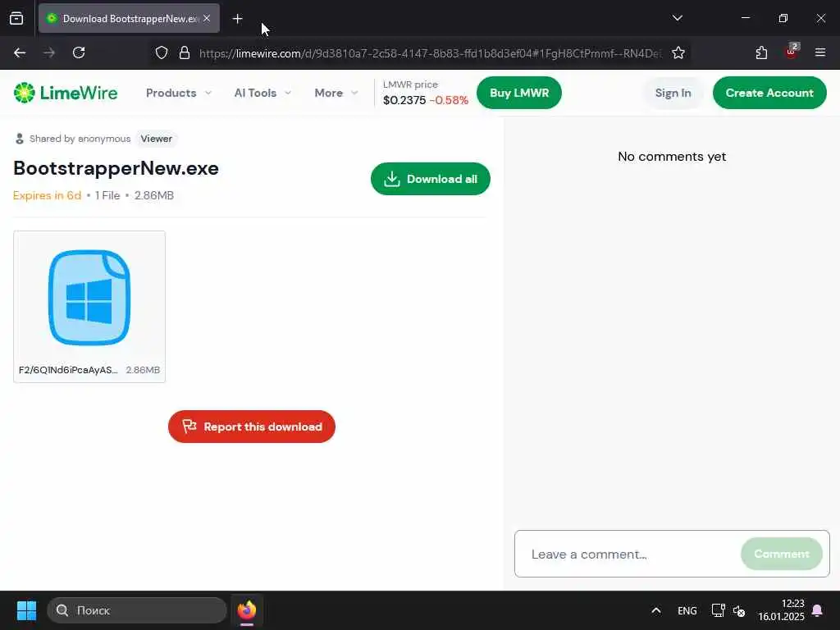Image resolution: width=840 pixels, height=630 pixels.
Task: Switch ENG input language
Action: pyautogui.click(x=687, y=610)
